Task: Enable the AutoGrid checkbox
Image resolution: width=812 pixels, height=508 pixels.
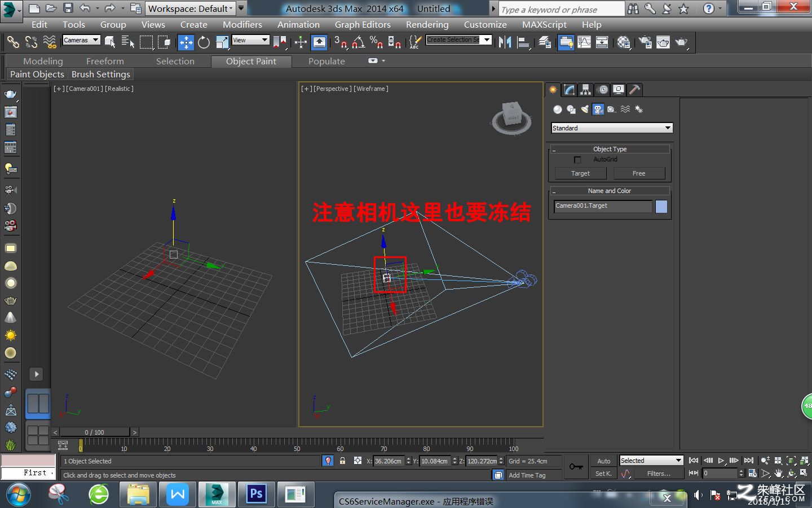Action: (x=577, y=160)
